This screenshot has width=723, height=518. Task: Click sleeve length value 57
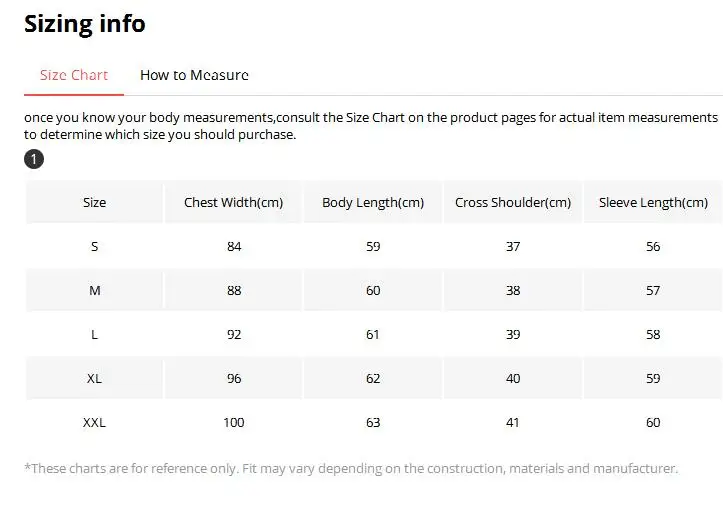(653, 291)
